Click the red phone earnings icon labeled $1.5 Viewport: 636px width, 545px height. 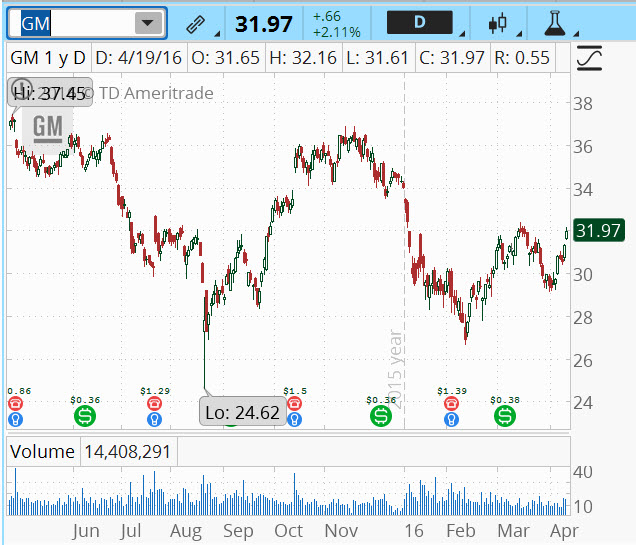294,403
